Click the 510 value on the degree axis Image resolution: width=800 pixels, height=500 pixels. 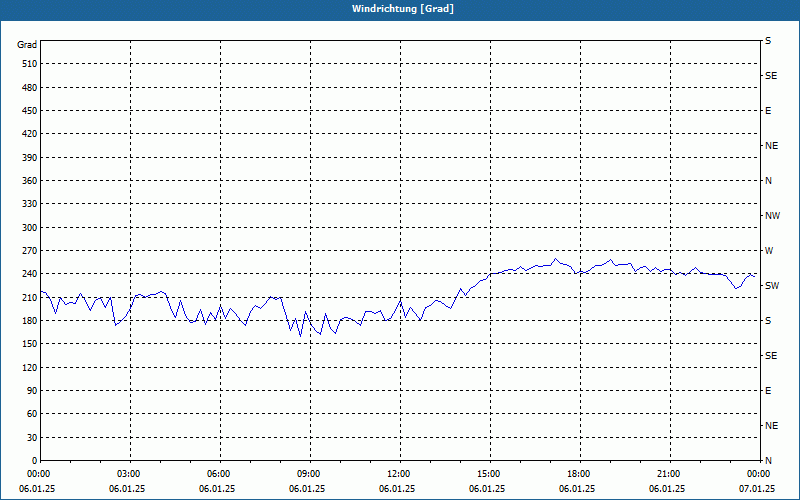tap(30, 64)
